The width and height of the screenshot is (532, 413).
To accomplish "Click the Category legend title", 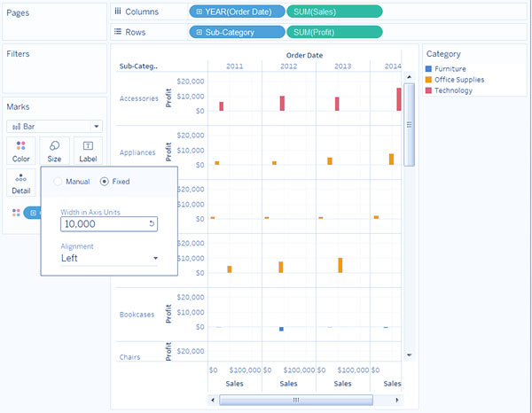I will pyautogui.click(x=443, y=54).
